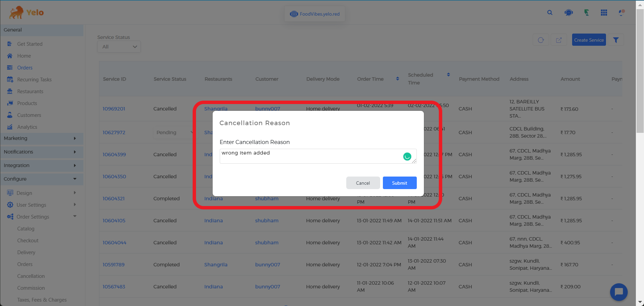
Task: Expand the Notifications sidebar section
Action: pos(42,152)
